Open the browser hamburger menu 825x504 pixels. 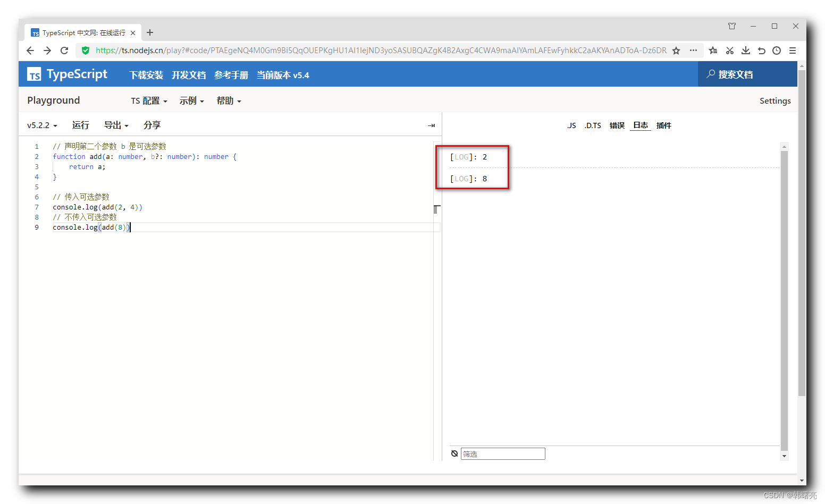click(793, 51)
